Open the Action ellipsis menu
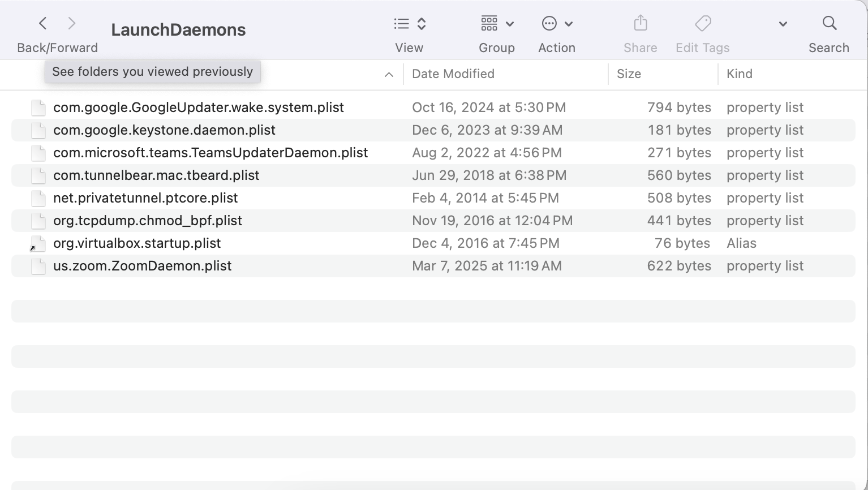 [x=557, y=24]
